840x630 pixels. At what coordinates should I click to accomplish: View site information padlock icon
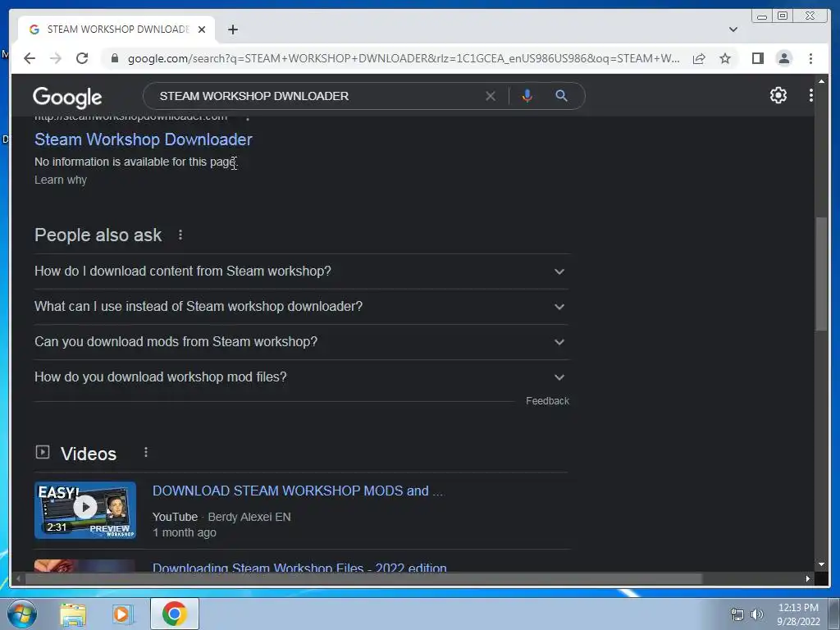click(114, 58)
